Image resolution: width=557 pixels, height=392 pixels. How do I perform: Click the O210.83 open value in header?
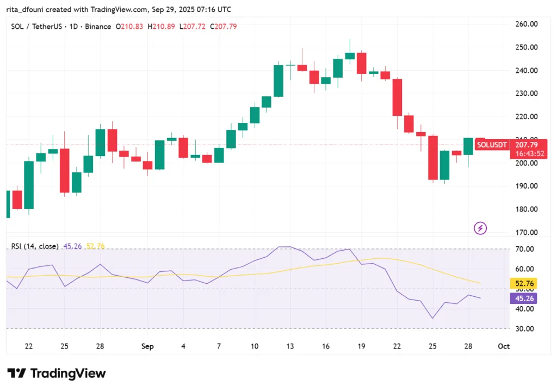129,27
